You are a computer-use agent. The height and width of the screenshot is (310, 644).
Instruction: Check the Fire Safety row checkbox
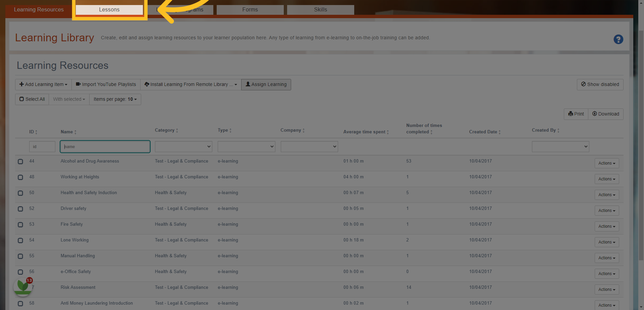[x=20, y=225]
